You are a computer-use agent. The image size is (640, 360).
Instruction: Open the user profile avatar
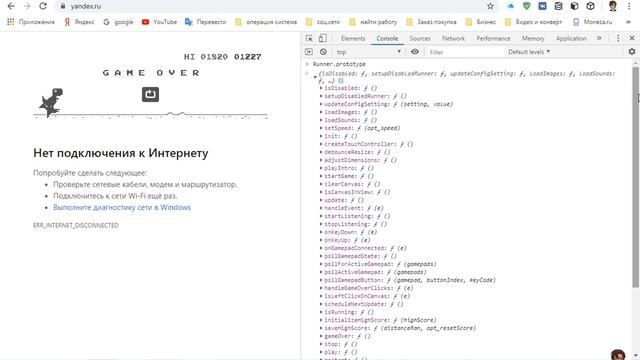tap(613, 6)
